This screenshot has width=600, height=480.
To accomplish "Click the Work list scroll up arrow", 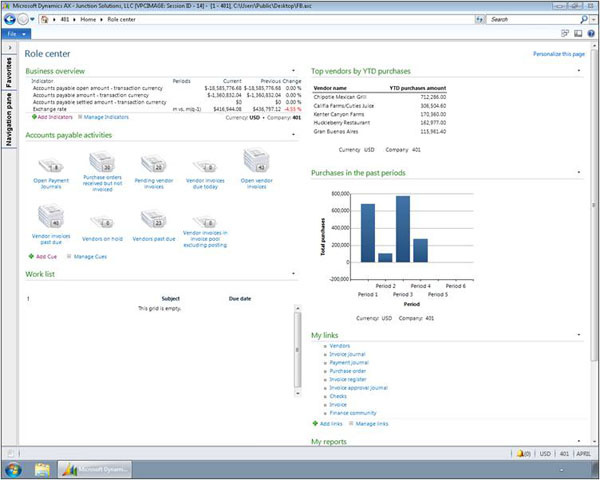I will (297, 308).
